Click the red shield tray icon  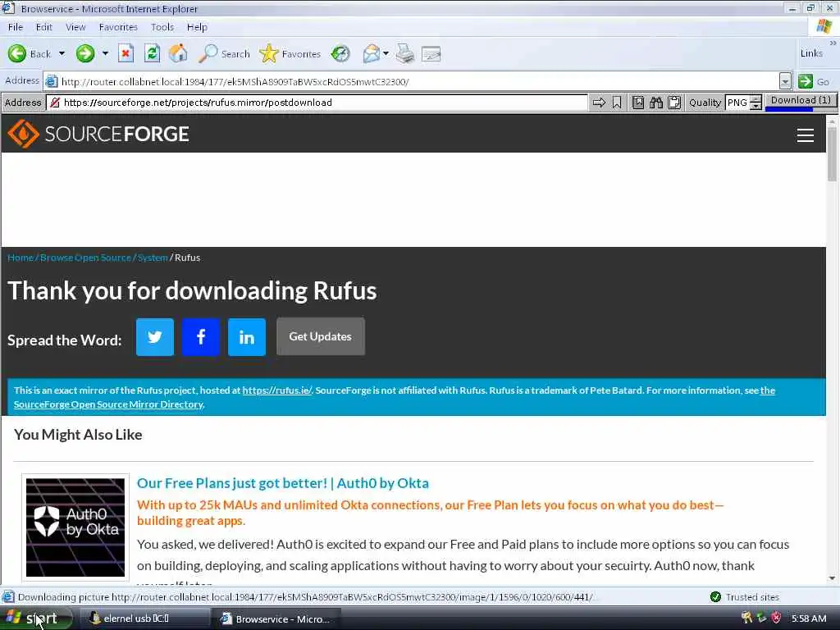click(776, 619)
